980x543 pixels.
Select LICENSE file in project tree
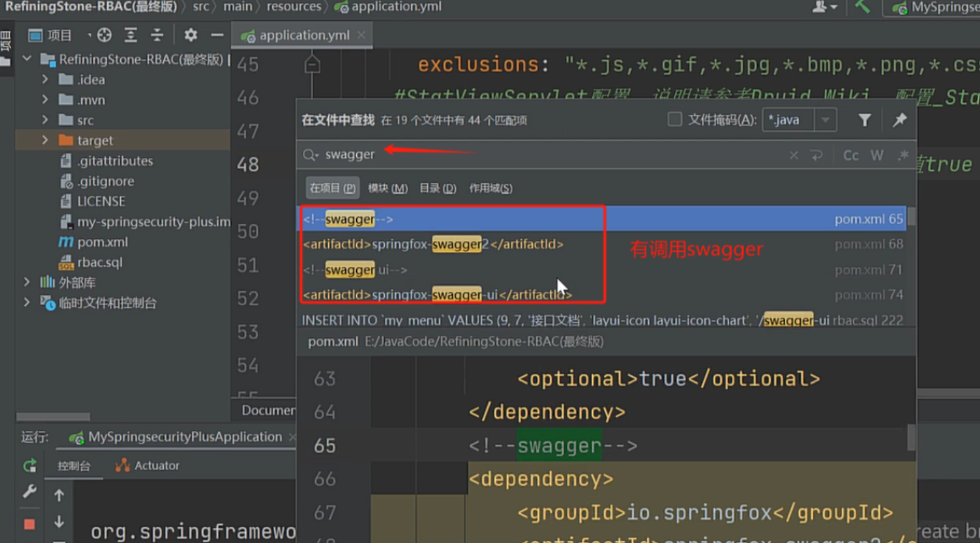(101, 201)
